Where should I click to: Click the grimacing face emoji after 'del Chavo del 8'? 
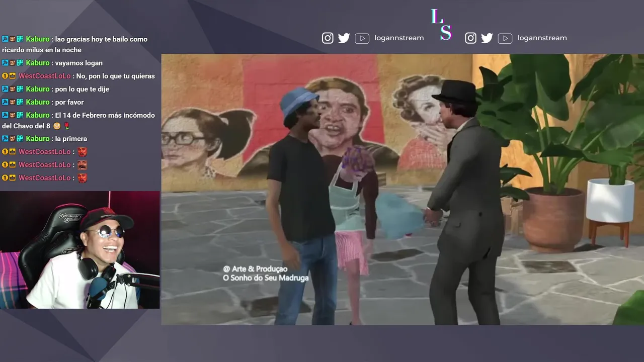(x=56, y=126)
